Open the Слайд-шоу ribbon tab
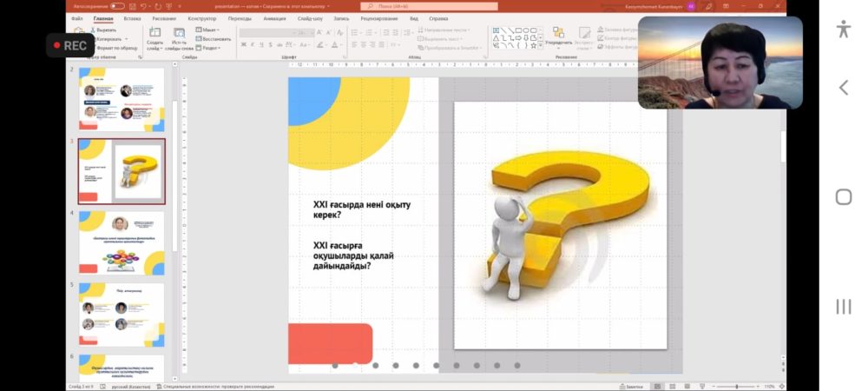Image resolution: width=868 pixels, height=391 pixels. 310,18
